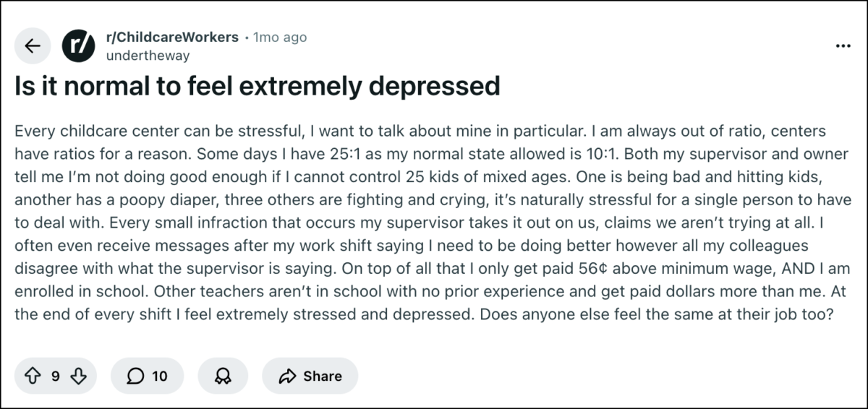Click the comment count number 10
868x409 pixels.
[x=159, y=376]
